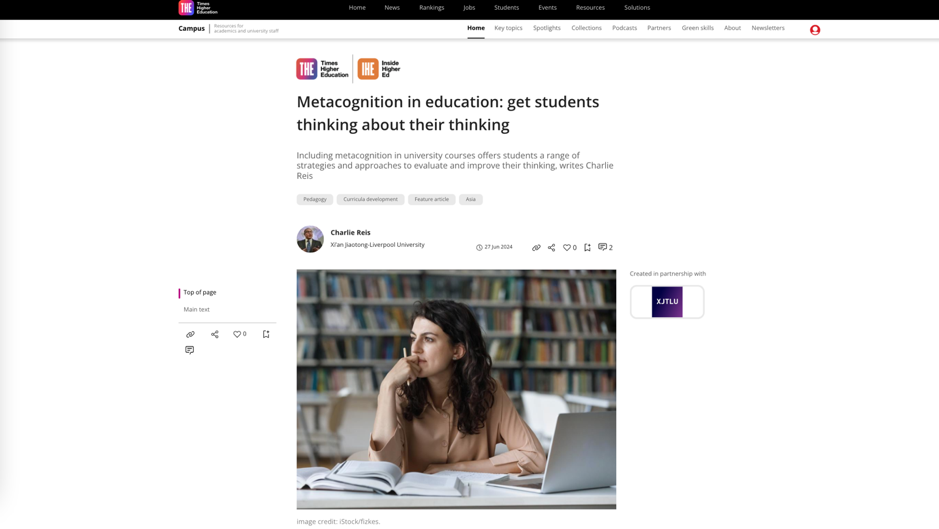
Task: Click the sidebar share icon
Action: (214, 334)
